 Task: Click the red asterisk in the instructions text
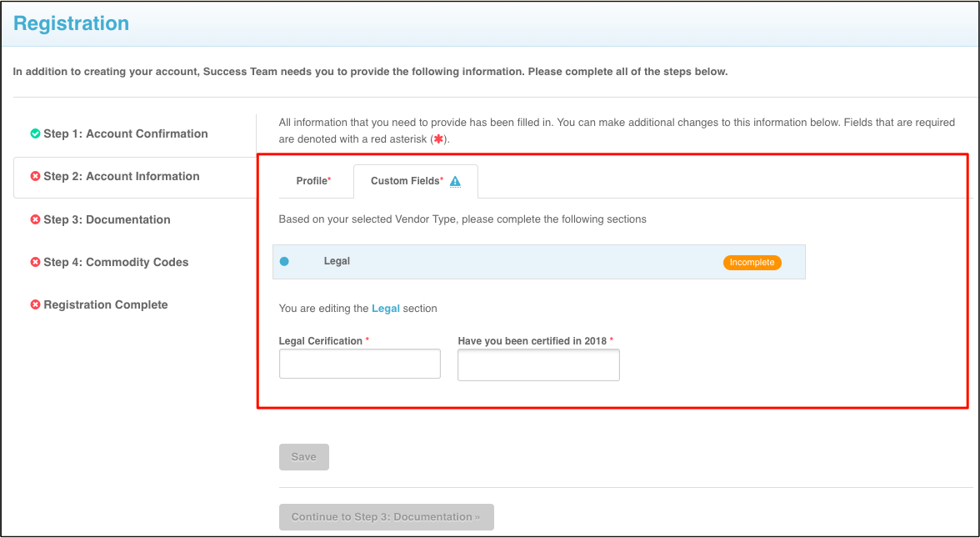click(x=437, y=139)
